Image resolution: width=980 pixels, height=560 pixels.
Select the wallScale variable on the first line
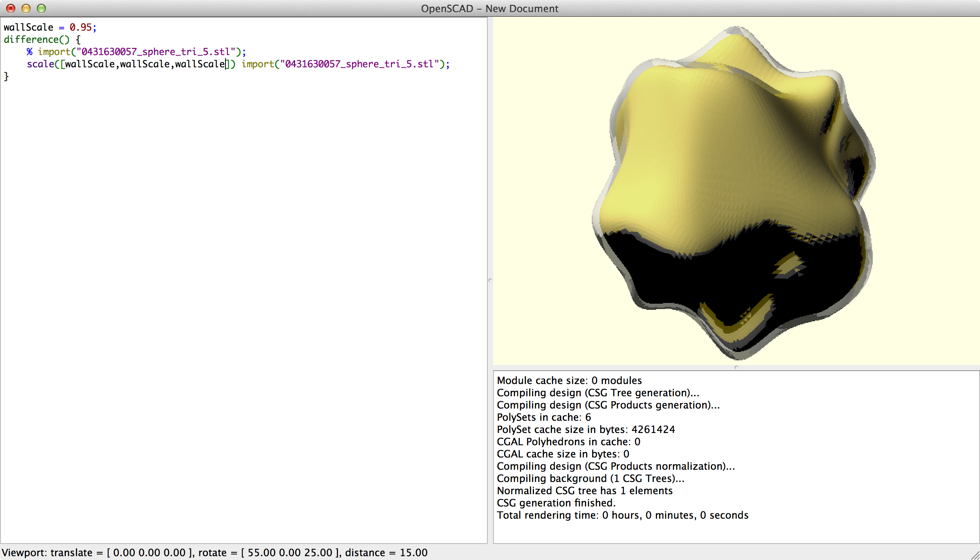point(28,27)
